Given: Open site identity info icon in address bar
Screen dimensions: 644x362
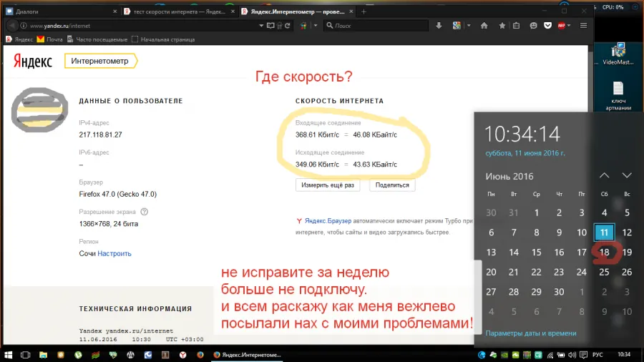Looking at the screenshot, I should tap(24, 26).
